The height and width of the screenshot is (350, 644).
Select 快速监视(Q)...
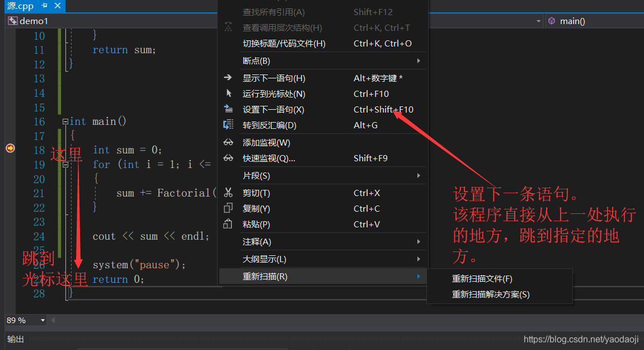[323, 158]
